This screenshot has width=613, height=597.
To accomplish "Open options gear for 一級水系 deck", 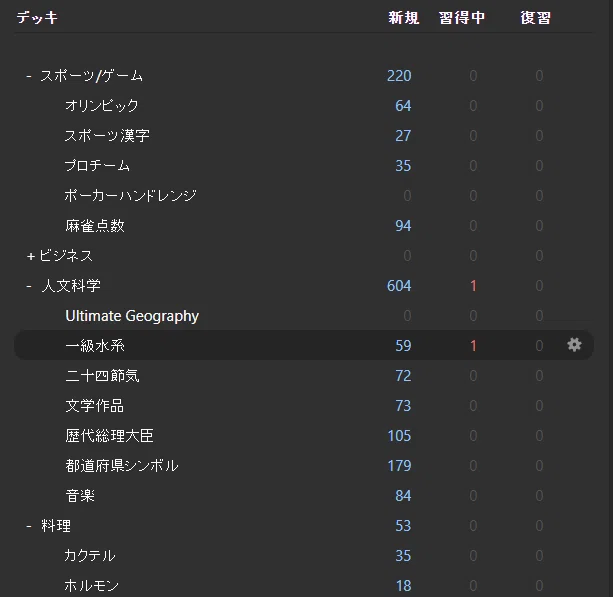I will [574, 345].
